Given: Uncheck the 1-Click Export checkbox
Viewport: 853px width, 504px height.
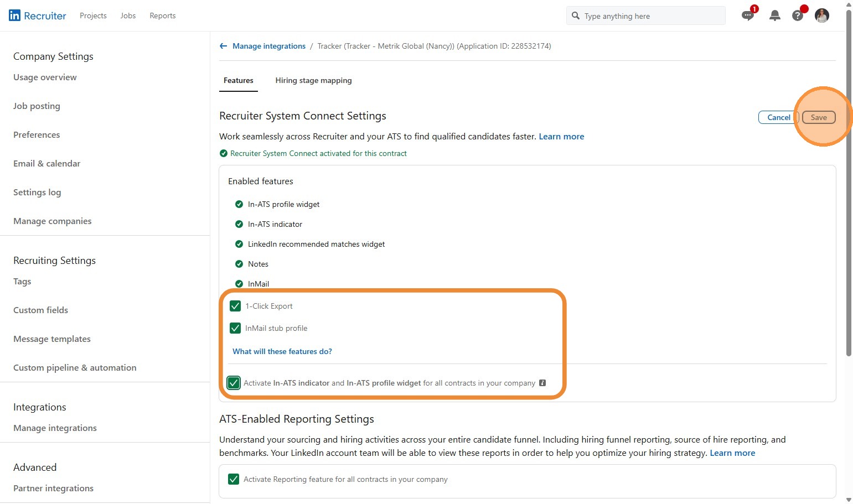Looking at the screenshot, I should coord(235,306).
